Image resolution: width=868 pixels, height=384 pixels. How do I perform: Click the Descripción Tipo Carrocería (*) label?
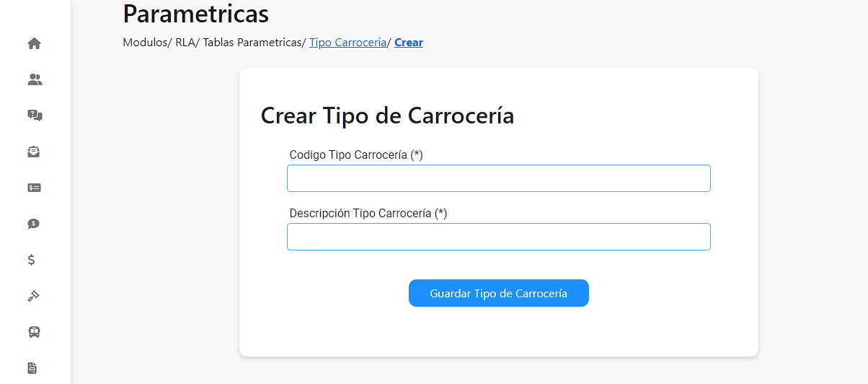[x=368, y=213]
